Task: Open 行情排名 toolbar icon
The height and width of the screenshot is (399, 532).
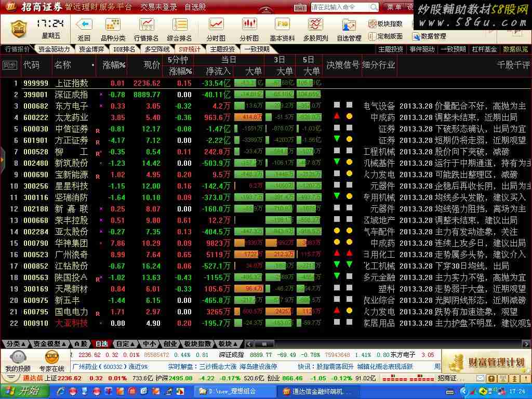Action: pyautogui.click(x=146, y=24)
